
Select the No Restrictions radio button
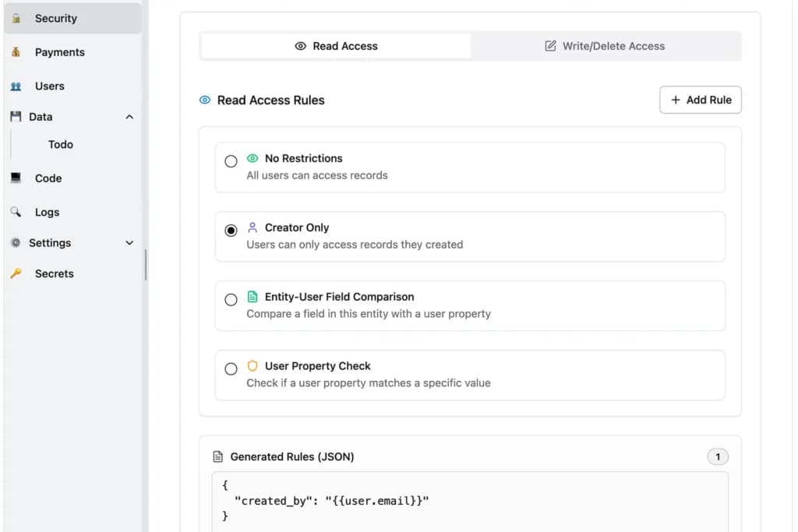[231, 161]
